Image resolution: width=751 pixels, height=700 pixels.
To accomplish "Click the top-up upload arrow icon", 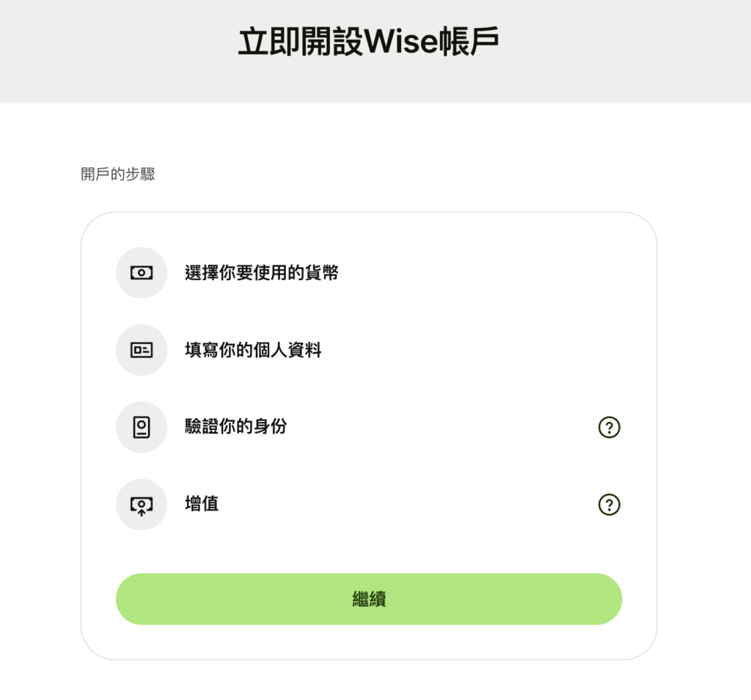I will pos(142,505).
